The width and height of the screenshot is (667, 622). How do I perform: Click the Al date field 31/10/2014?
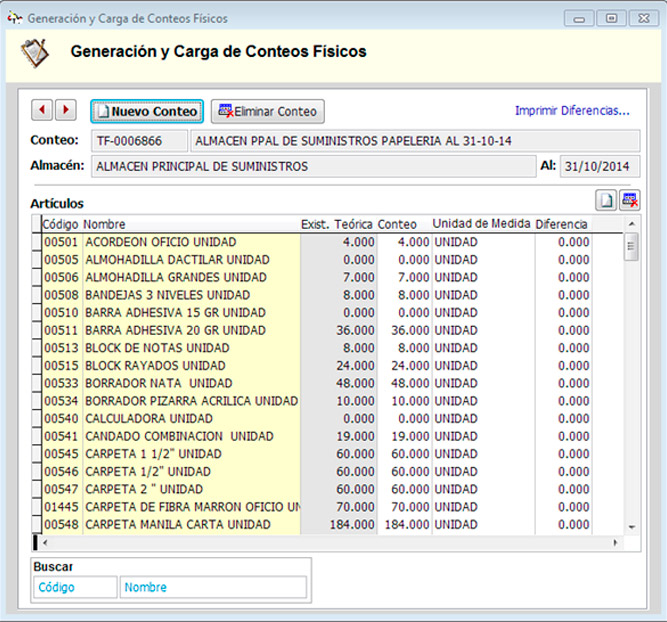coord(599,166)
